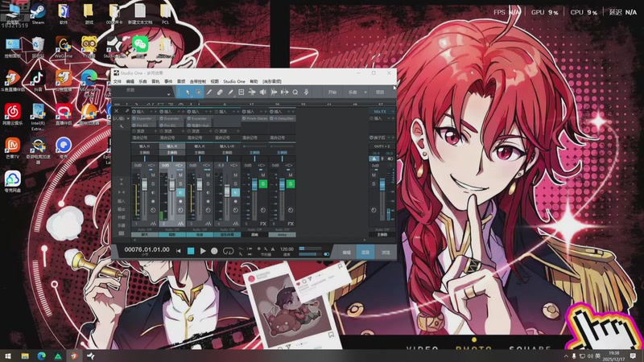Screen dimensions: 644x362
Task: Open the 编辑 menu
Action: [x=130, y=81]
